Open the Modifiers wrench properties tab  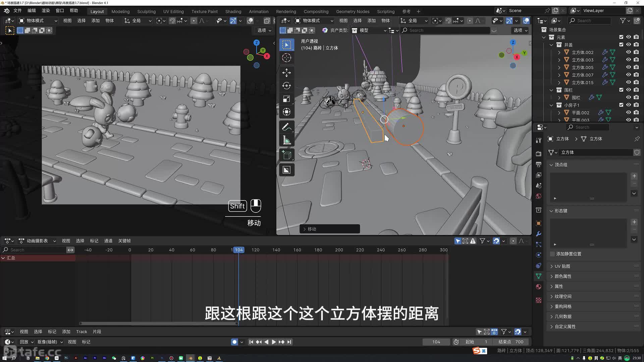tap(538, 234)
